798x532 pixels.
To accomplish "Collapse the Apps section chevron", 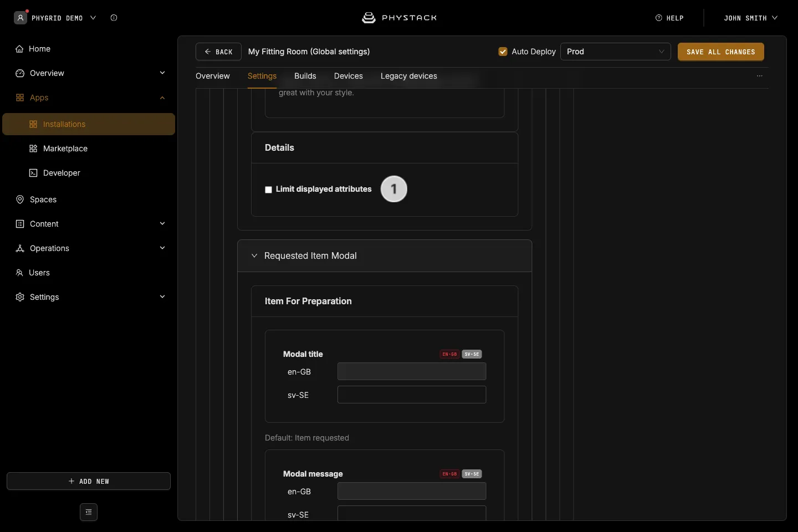I will coord(162,98).
